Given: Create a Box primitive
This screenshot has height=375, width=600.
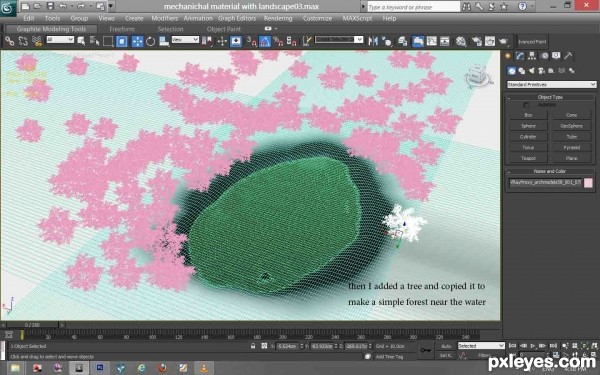Looking at the screenshot, I should pyautogui.click(x=528, y=115).
